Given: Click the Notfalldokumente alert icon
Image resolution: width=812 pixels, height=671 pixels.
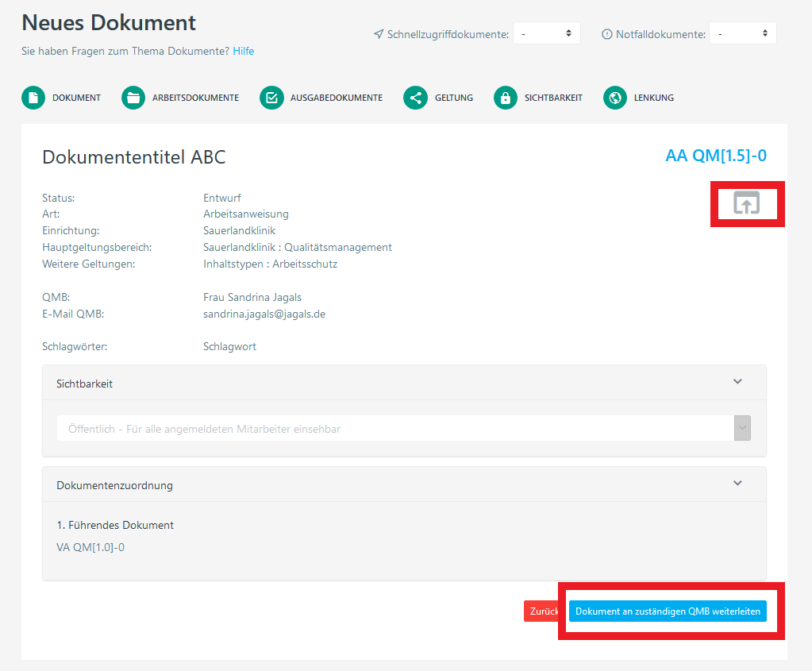Looking at the screenshot, I should 607,34.
